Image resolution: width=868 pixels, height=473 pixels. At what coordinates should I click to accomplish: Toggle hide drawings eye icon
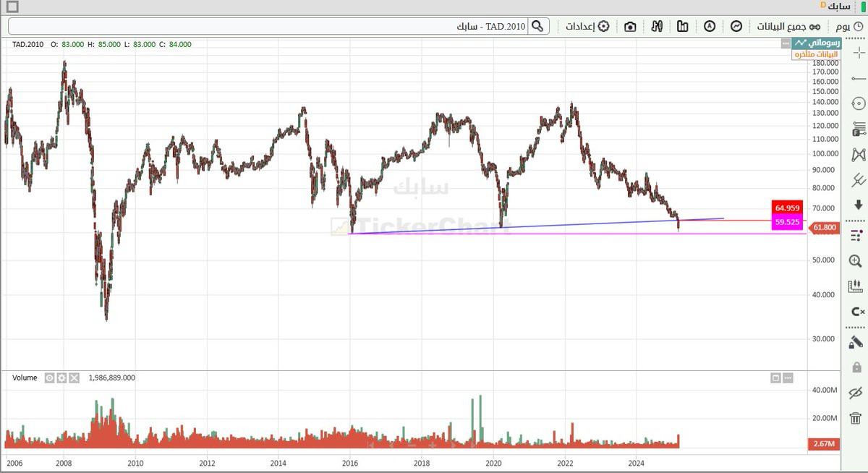pyautogui.click(x=856, y=393)
